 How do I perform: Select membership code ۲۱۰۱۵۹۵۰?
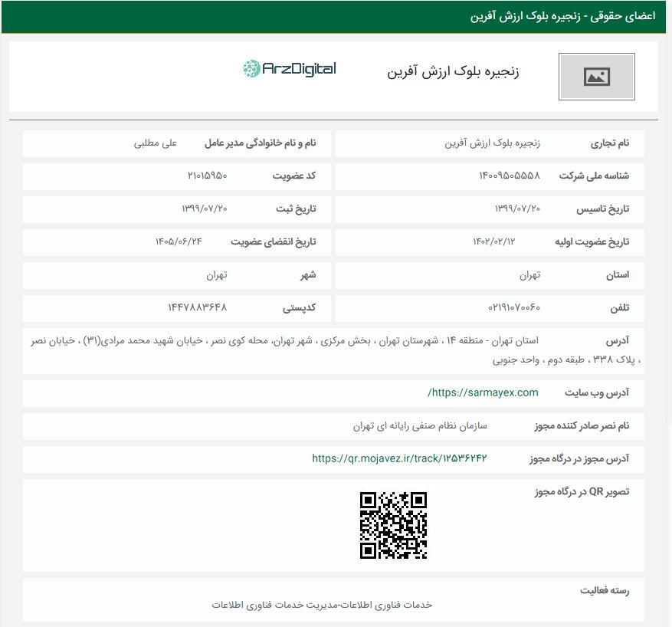click(207, 176)
